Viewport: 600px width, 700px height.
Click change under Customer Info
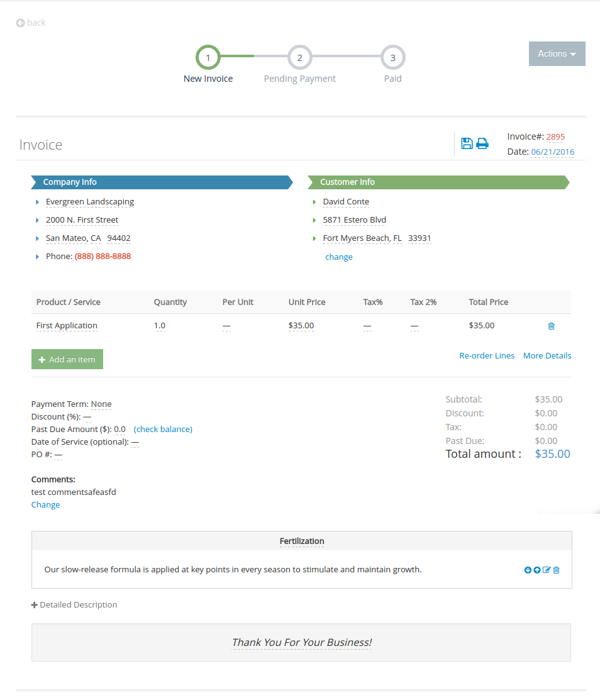[x=338, y=257]
